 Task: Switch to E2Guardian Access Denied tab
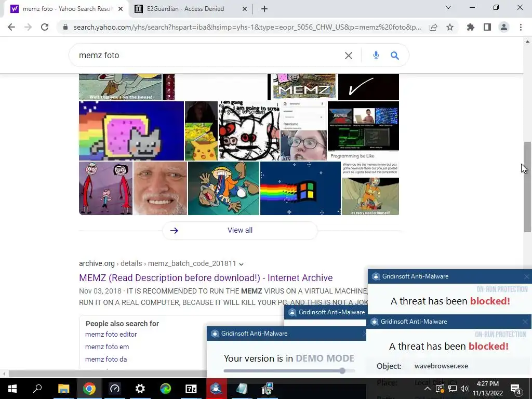pos(185,9)
